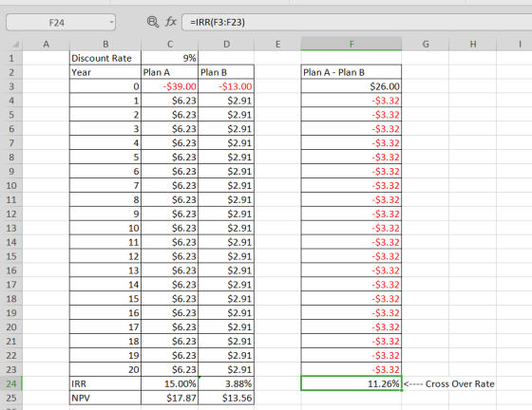
Task: Select Plan A $6.23 cell in row 10
Action: coord(170,186)
